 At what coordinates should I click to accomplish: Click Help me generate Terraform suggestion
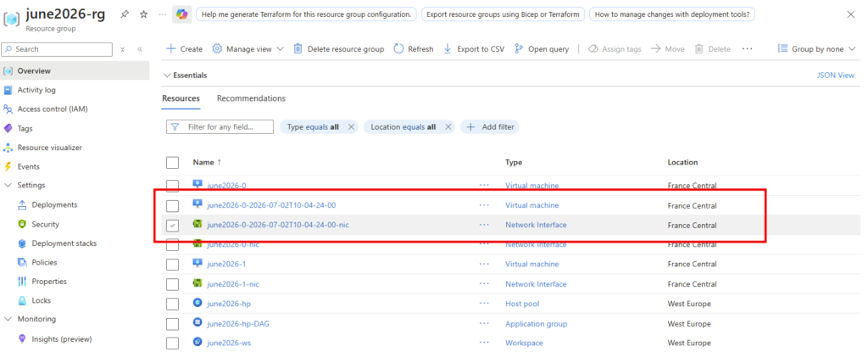307,14
